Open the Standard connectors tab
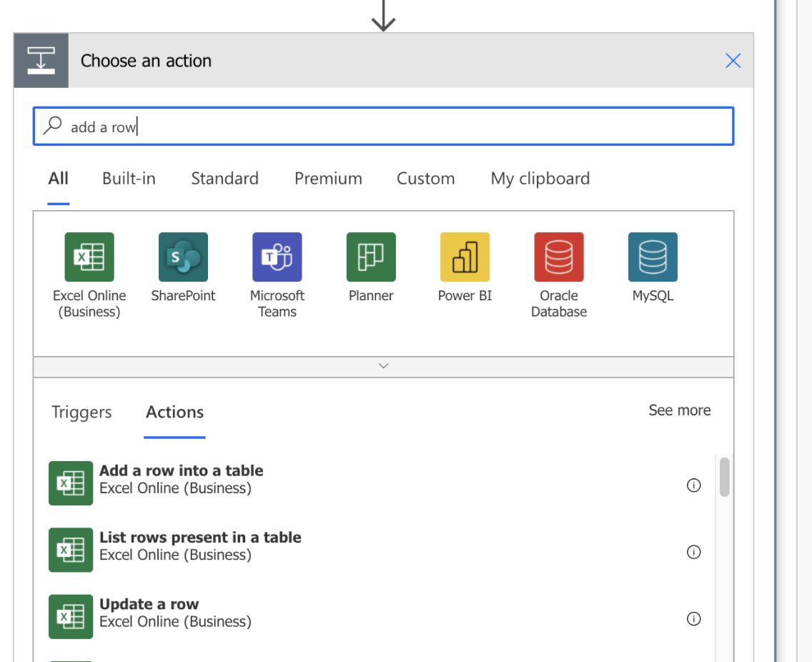 (224, 179)
